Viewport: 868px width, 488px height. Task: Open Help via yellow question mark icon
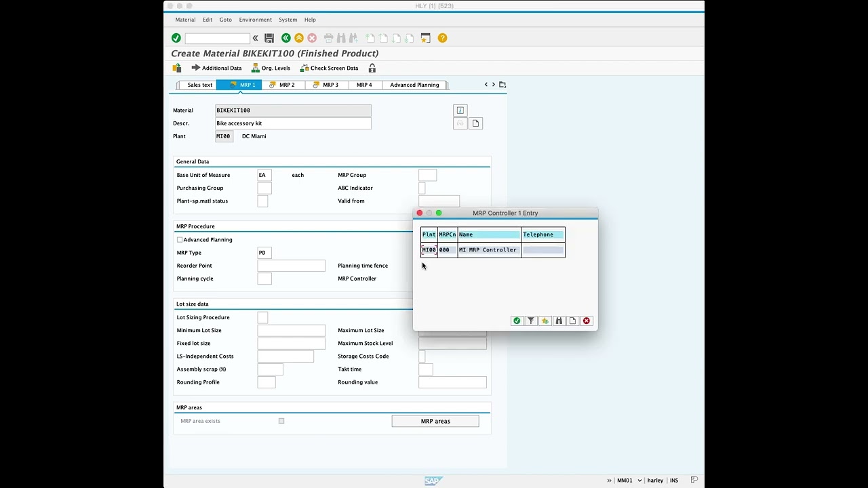442,38
